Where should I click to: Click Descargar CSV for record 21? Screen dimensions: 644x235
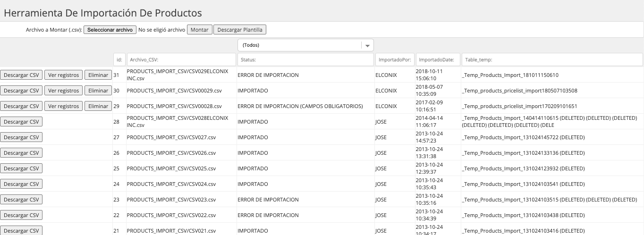tap(21, 231)
